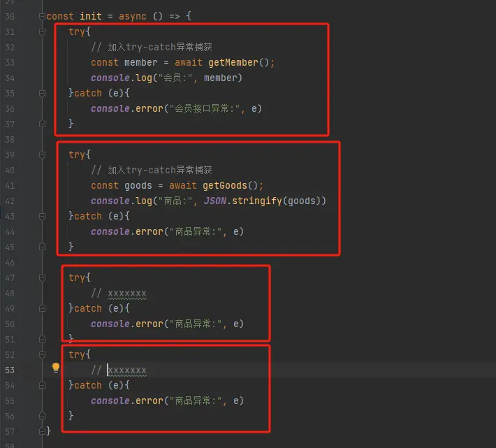Click the function end fold marker on line 57
The height and width of the screenshot is (448, 496).
42,431
